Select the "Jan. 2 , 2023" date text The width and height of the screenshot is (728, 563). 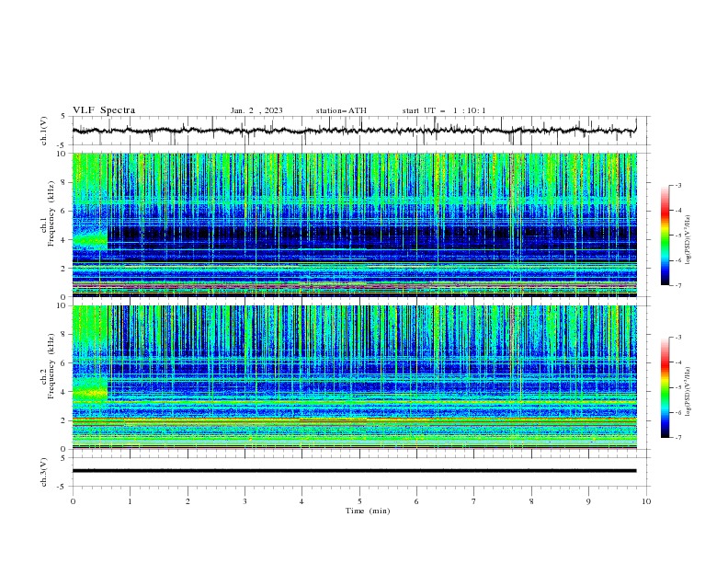(256, 110)
